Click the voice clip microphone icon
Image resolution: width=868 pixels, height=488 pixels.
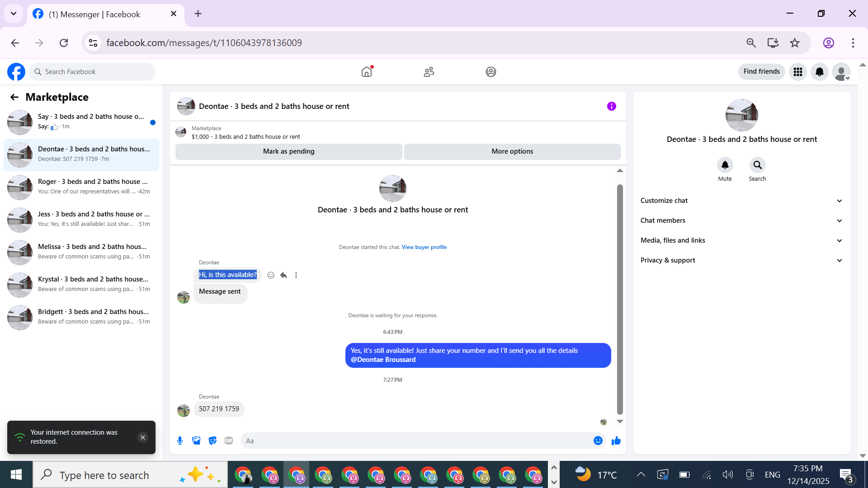coord(180,441)
